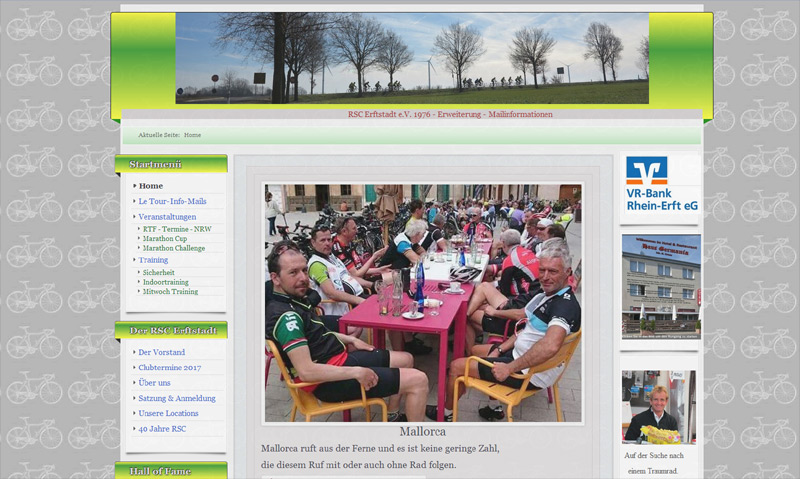
Task: Expand the Training menu section
Action: pos(153,260)
